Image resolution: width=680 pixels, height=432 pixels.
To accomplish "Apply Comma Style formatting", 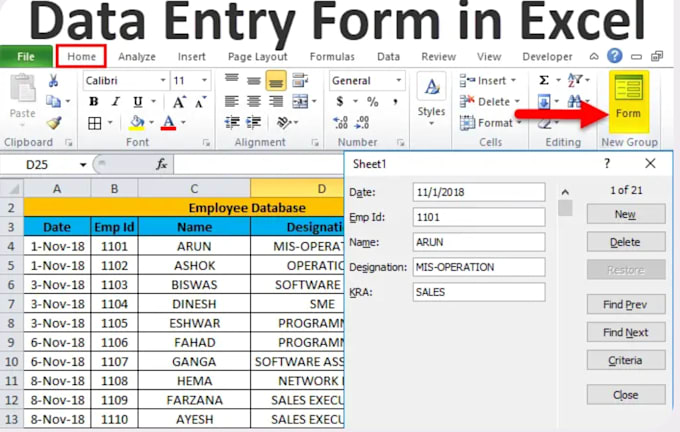I will point(395,102).
